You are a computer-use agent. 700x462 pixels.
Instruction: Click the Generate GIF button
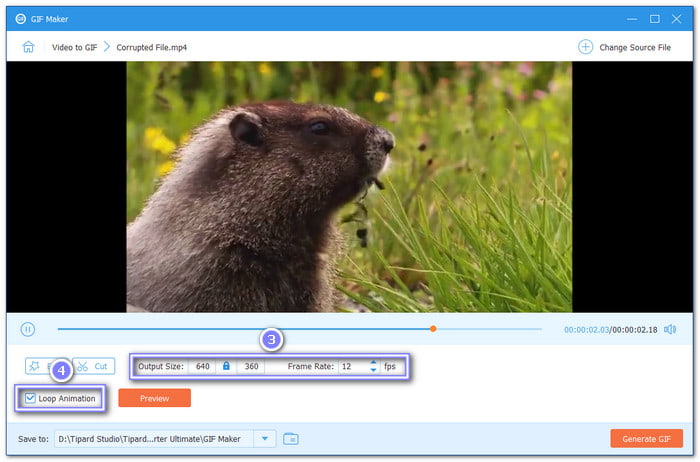[646, 438]
